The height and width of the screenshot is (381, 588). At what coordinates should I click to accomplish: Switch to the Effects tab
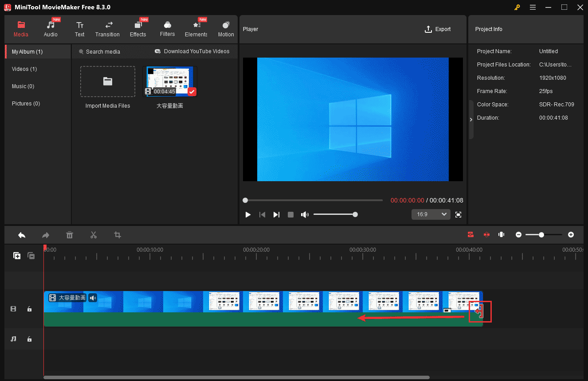[x=138, y=29]
